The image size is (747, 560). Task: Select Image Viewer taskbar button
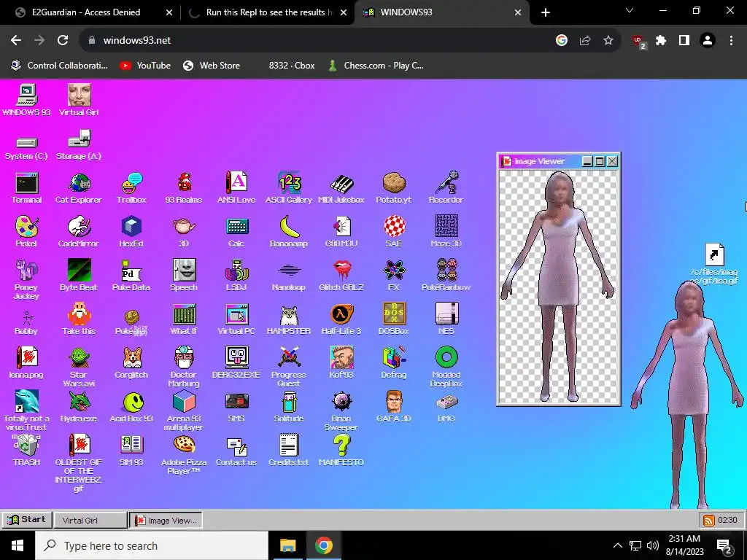(166, 520)
